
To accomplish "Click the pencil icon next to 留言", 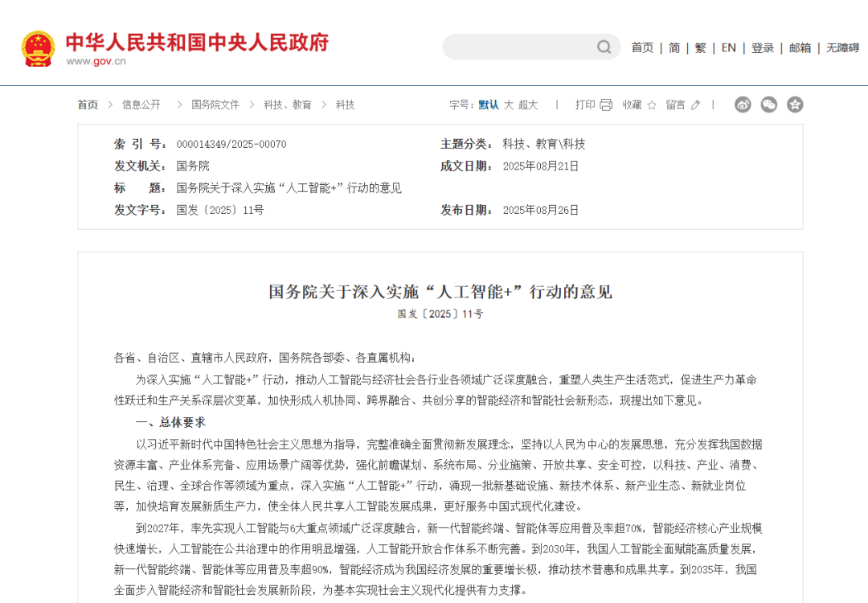I will tap(696, 105).
